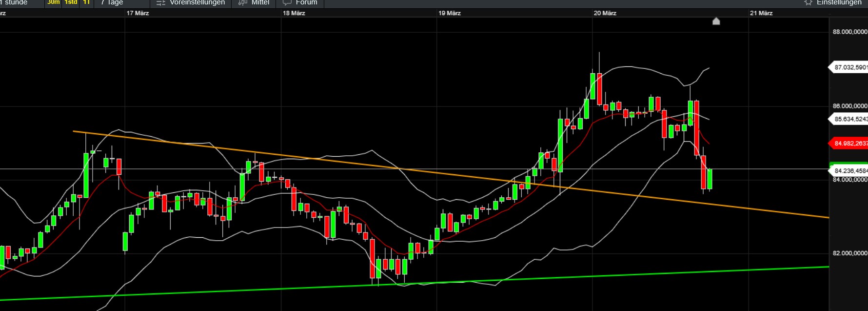Click the 84.236,4584 current price tag
The width and height of the screenshot is (868, 311).
(848, 171)
